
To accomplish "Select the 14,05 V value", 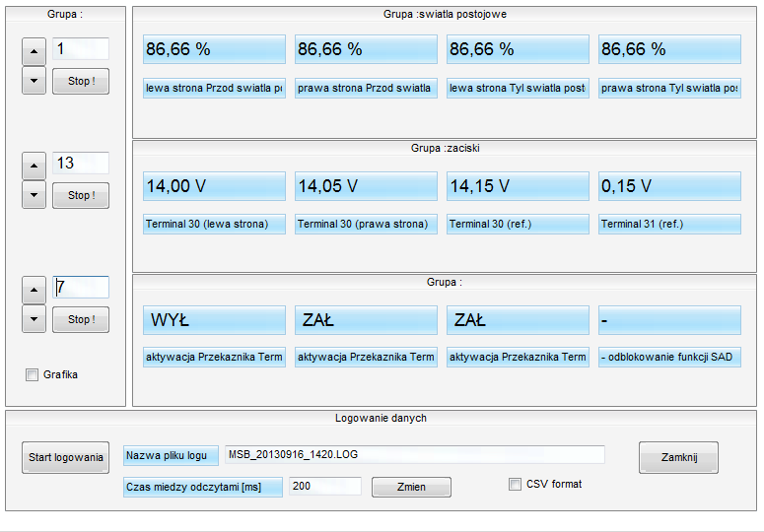I will (x=366, y=186).
